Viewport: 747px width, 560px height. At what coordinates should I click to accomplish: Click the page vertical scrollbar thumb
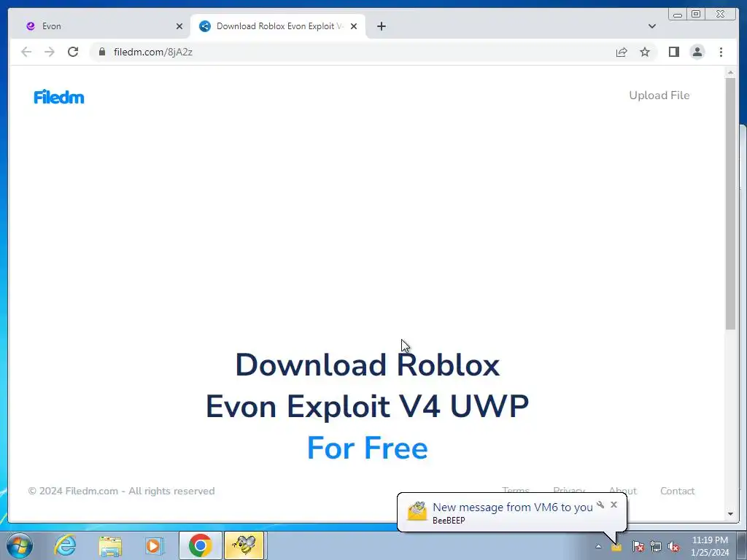tap(730, 203)
